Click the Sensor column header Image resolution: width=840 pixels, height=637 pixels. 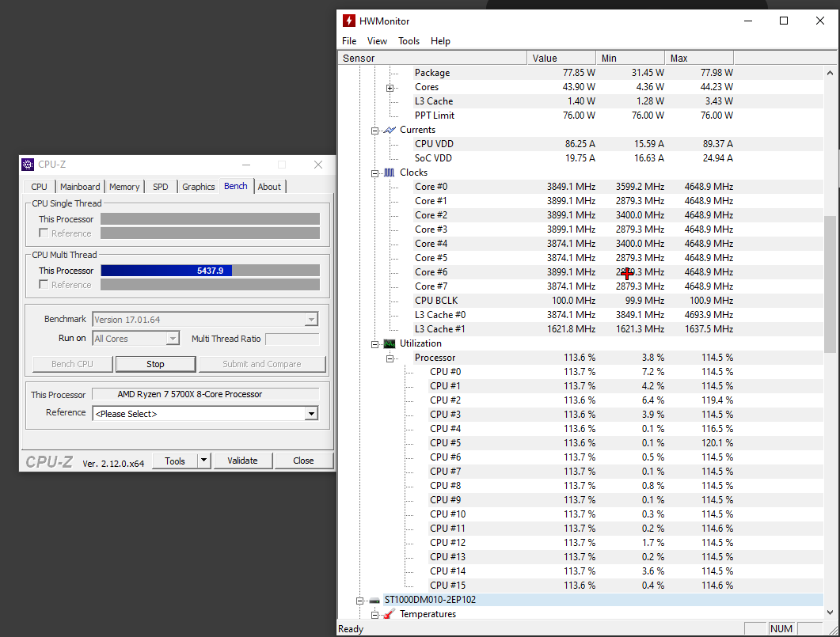pos(432,58)
